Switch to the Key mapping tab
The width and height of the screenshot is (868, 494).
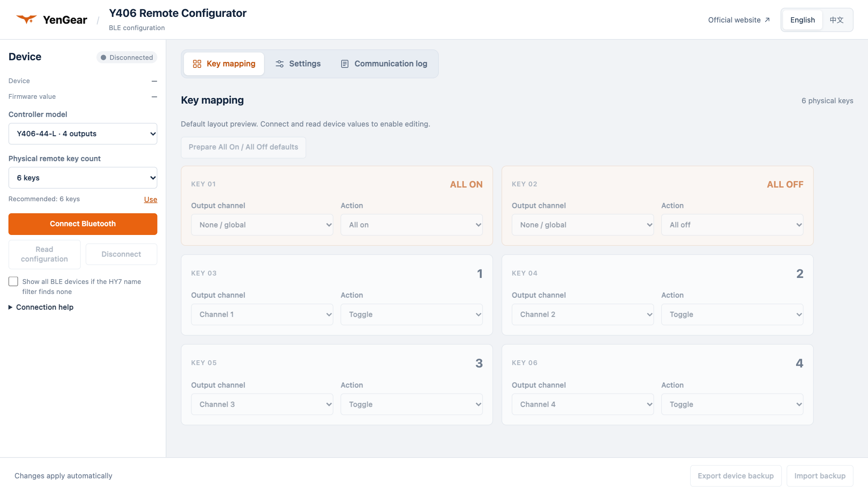click(224, 64)
